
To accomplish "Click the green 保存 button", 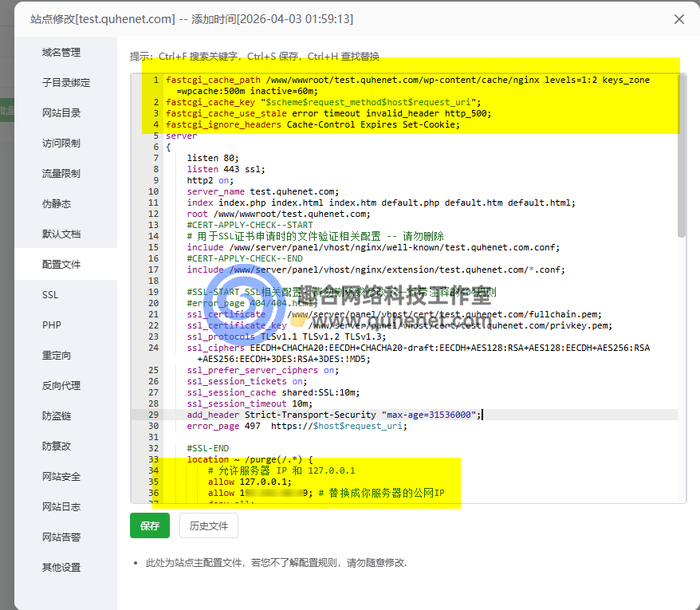I will point(150,526).
